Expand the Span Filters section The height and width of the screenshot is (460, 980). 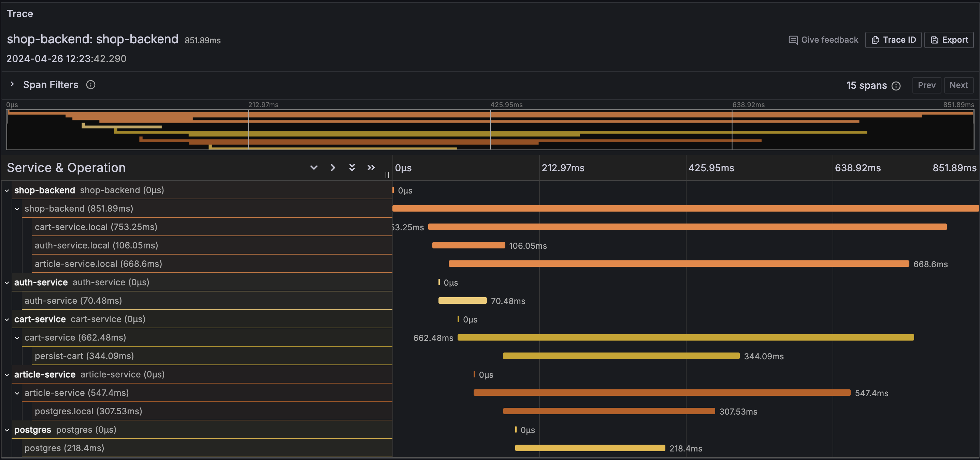[x=13, y=85]
